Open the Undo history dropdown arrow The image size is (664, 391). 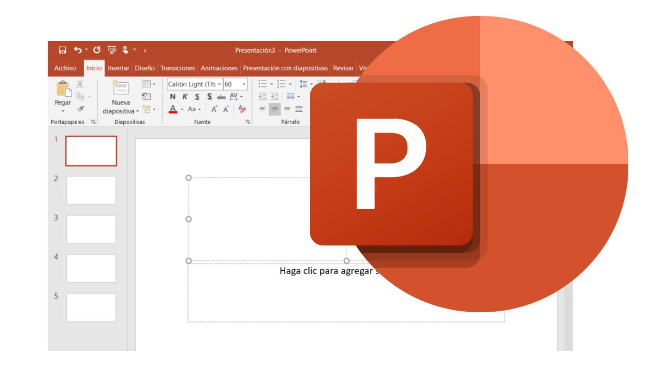86,50
